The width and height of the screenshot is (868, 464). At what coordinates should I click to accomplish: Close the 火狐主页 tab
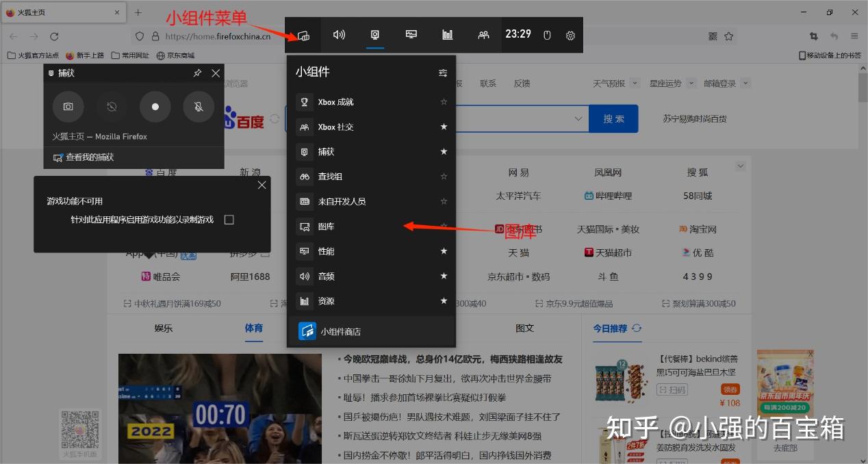pyautogui.click(x=117, y=12)
